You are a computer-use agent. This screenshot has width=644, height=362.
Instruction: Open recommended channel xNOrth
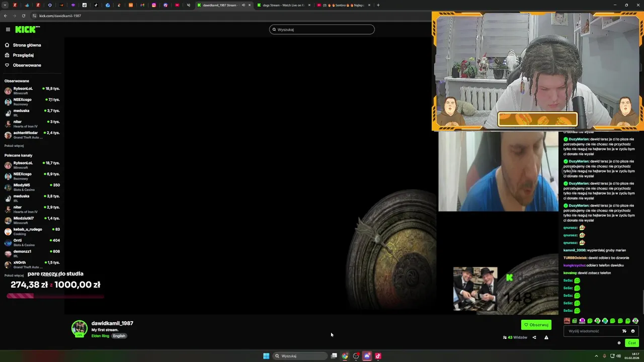[32, 264]
